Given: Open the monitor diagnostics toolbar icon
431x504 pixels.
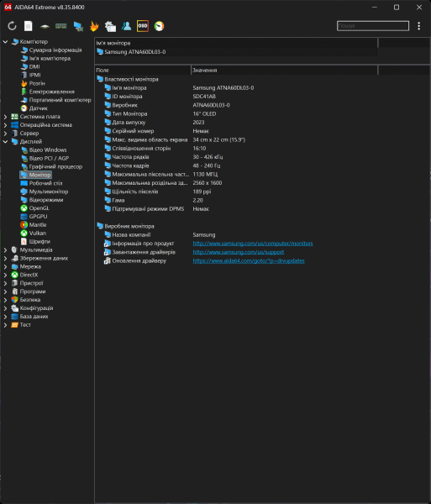Looking at the screenshot, I should pyautogui.click(x=78, y=26).
